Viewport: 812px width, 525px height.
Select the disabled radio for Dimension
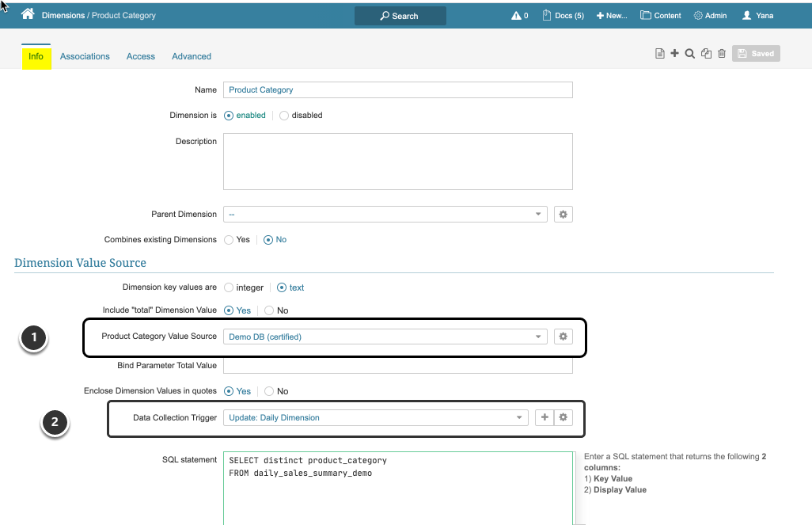click(284, 116)
